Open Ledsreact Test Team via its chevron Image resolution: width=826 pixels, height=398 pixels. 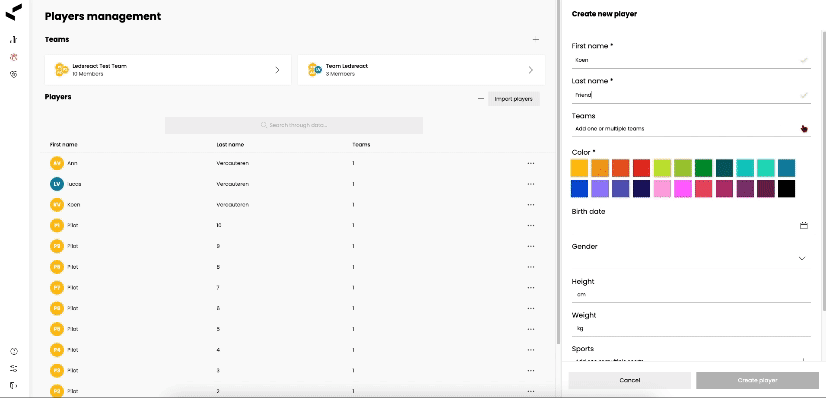277,70
